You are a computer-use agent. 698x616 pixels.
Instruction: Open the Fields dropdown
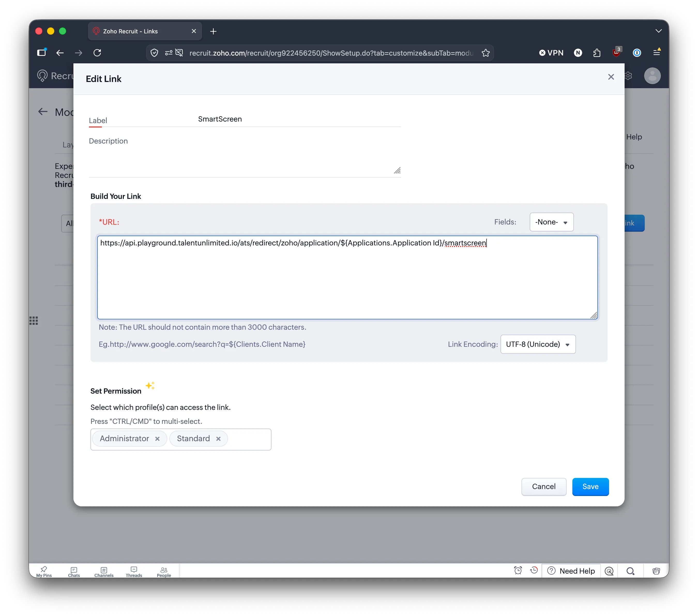(x=551, y=222)
